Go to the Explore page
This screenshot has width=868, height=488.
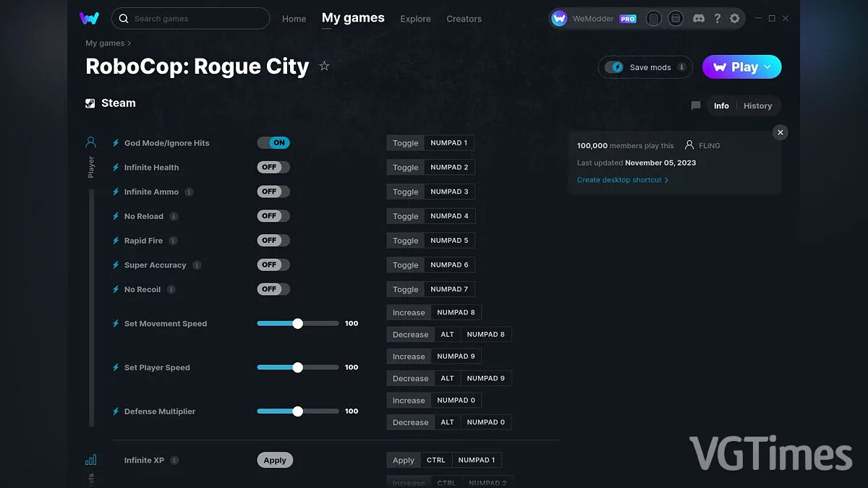pyautogui.click(x=415, y=19)
